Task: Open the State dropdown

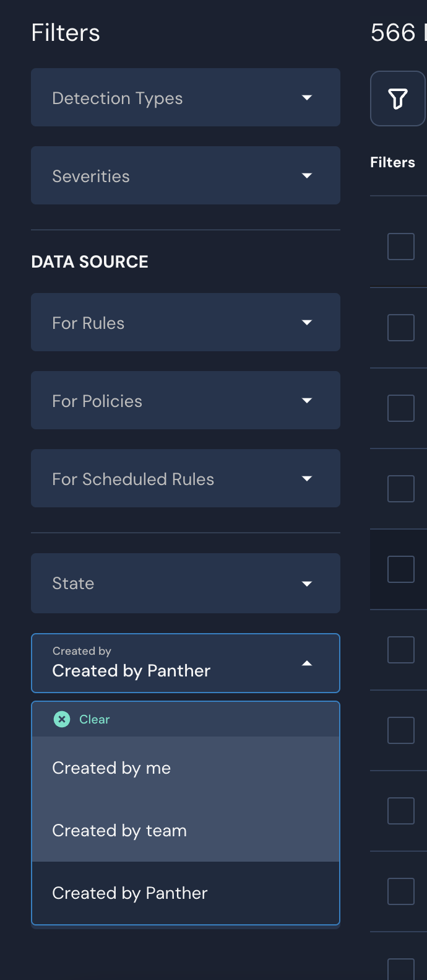Action: [186, 583]
